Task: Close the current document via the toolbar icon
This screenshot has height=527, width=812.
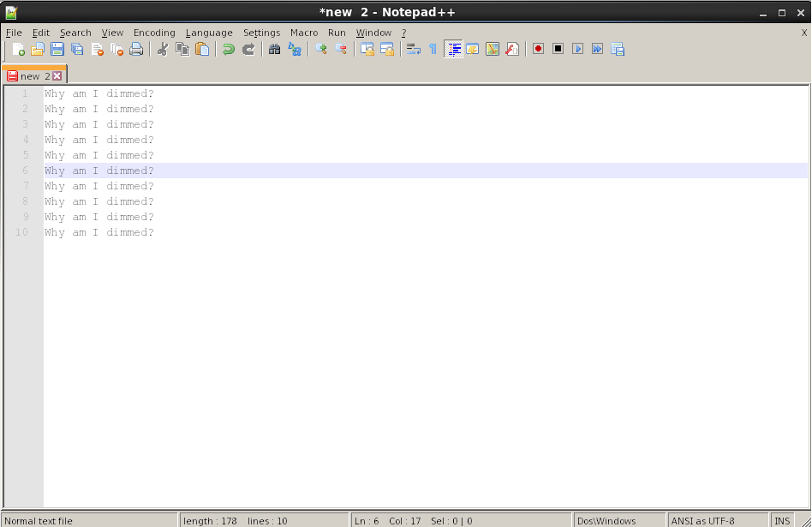Action: (97, 49)
